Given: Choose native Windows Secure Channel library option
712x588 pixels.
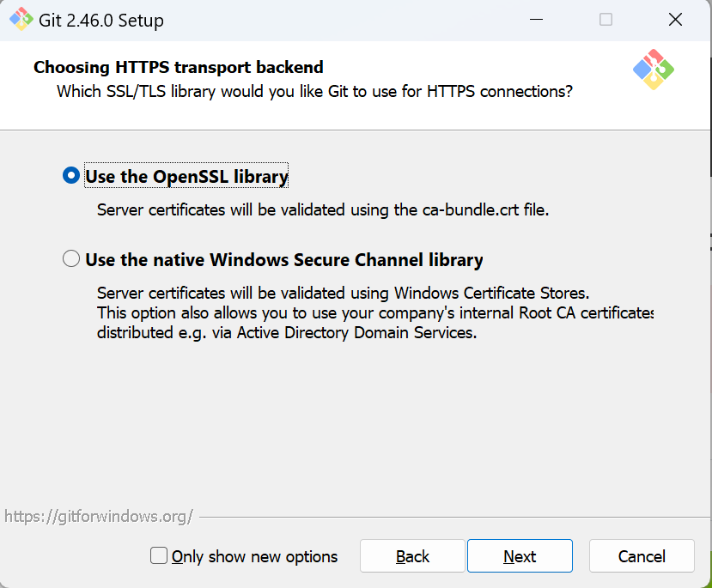Looking at the screenshot, I should [71, 258].
